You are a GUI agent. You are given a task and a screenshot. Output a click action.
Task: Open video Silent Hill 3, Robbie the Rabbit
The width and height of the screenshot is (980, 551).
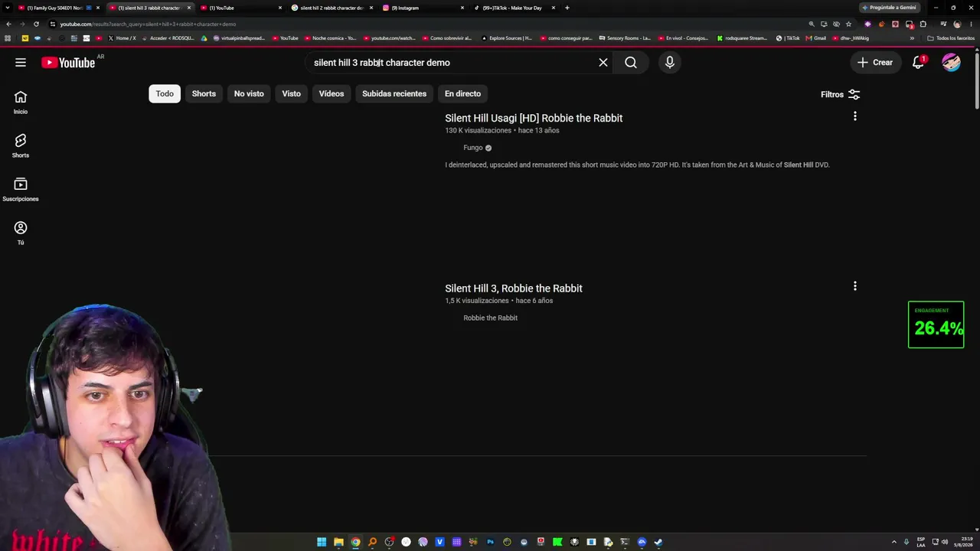click(514, 289)
